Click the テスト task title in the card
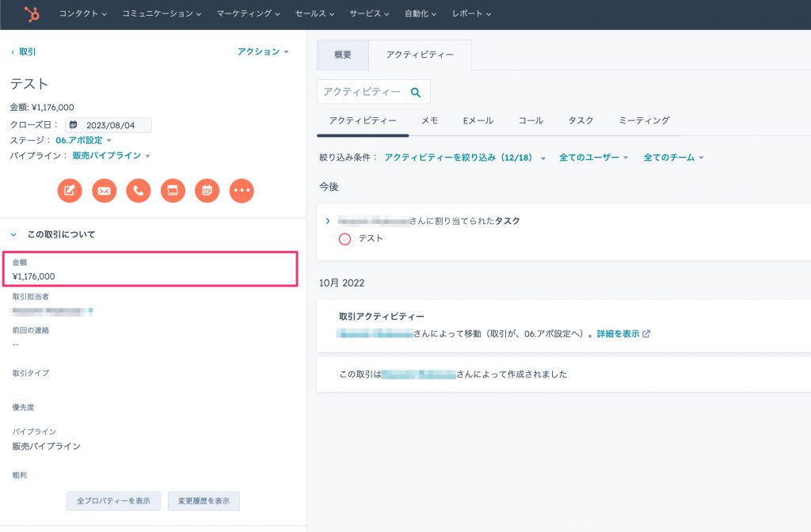This screenshot has width=811, height=532. point(371,238)
